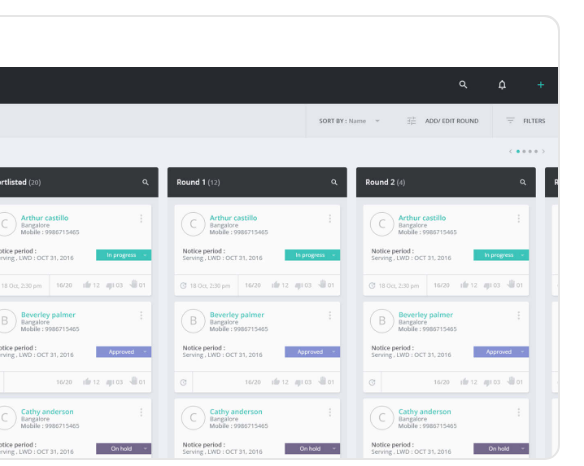Open Arthur castillo profile in Shortlisted column
Image resolution: width=584 pixels, height=466 pixels.
pos(45,218)
